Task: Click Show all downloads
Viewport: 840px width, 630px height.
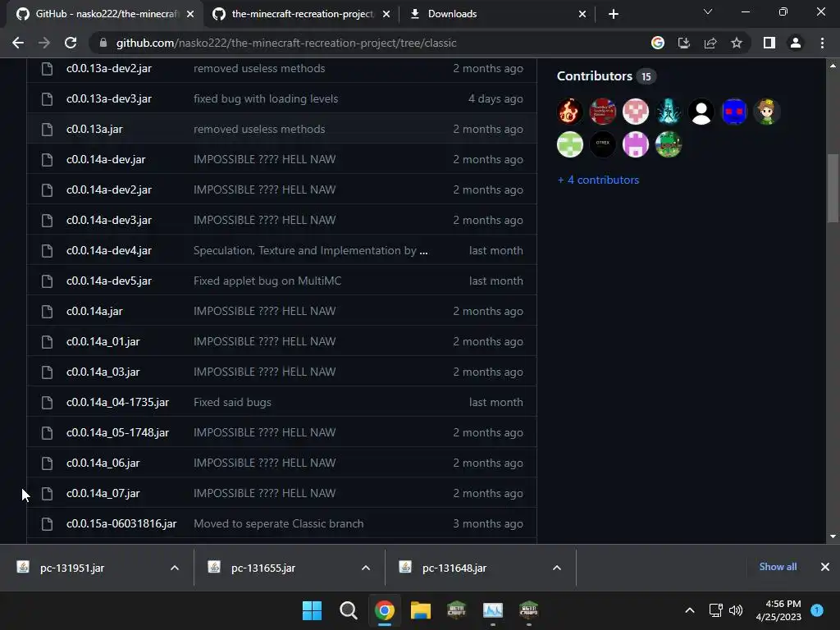Action: click(778, 567)
